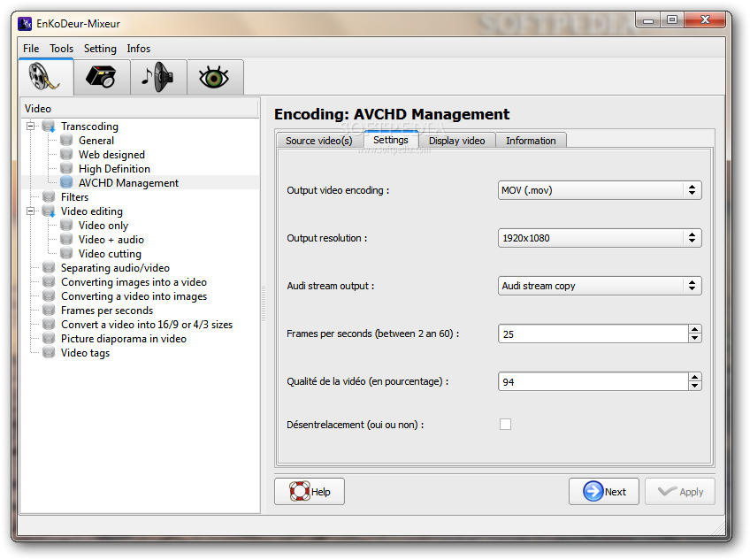Open the Tools menu
Viewport: 750px width, 560px height.
tap(61, 49)
